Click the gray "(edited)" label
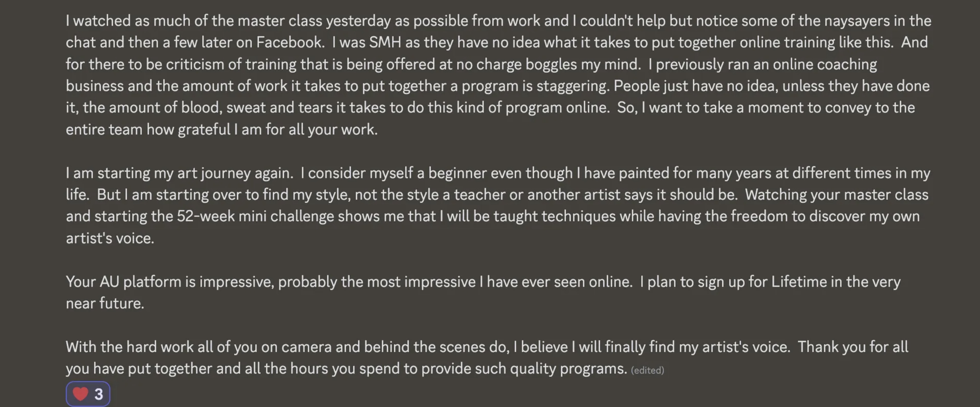This screenshot has width=980, height=407. (x=647, y=370)
